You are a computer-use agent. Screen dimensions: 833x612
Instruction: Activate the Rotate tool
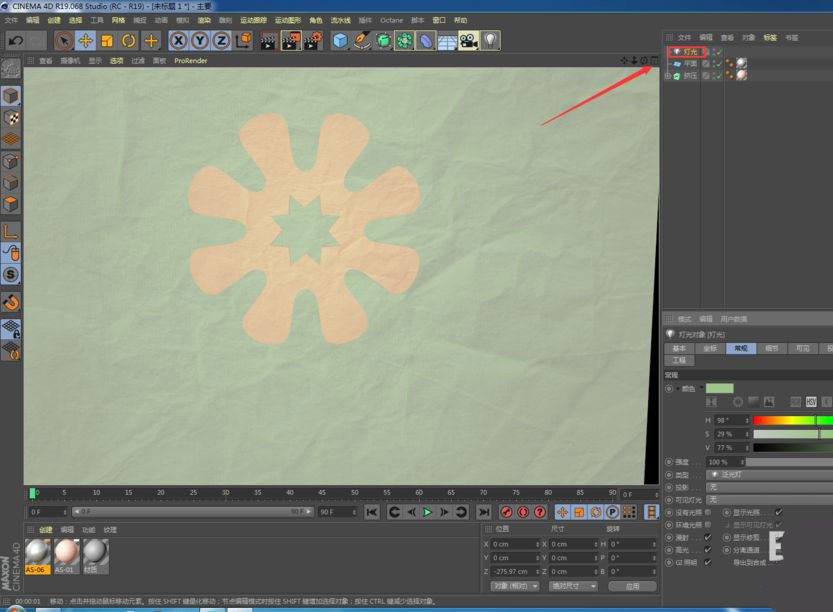tap(129, 40)
